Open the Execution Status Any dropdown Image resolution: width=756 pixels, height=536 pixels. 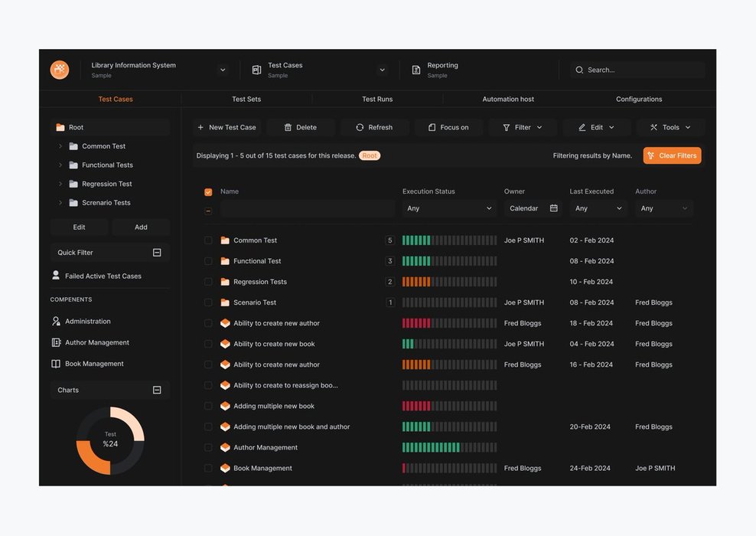(x=449, y=208)
